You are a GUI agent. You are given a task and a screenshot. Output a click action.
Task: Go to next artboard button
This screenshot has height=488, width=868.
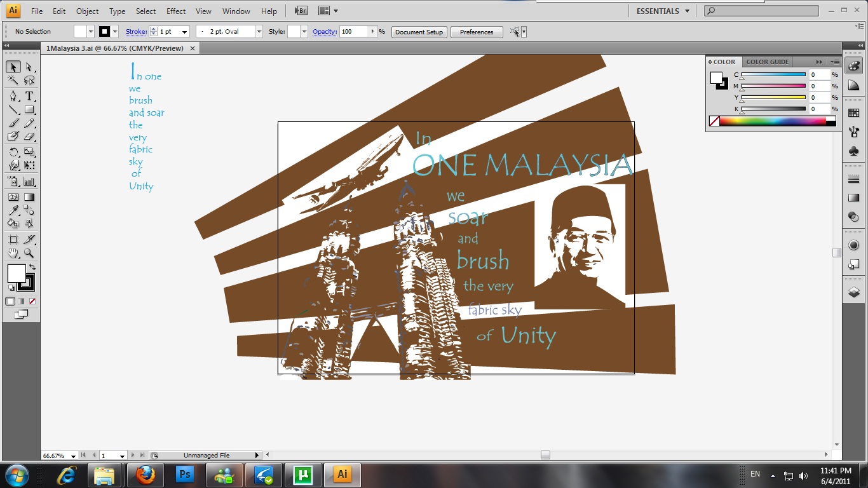click(133, 455)
